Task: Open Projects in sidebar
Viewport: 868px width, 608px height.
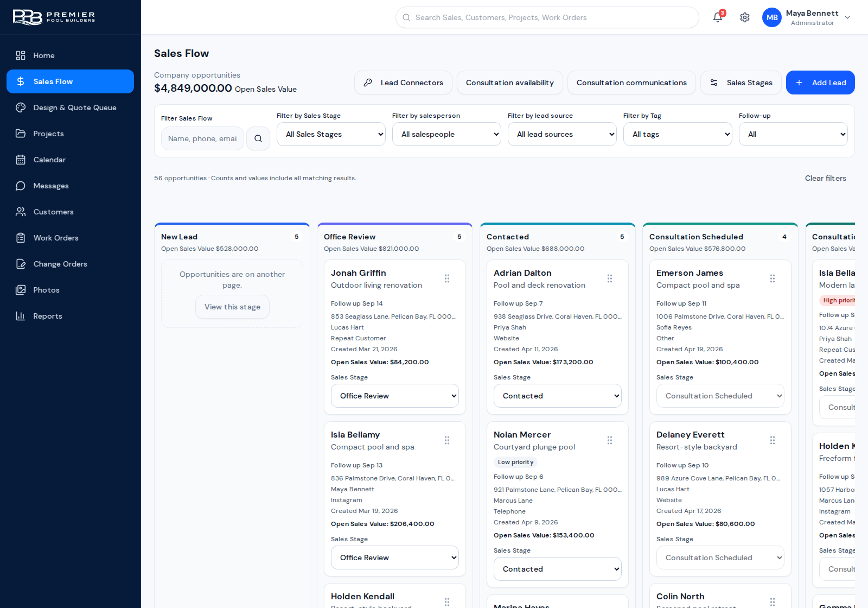Action: tap(70, 134)
